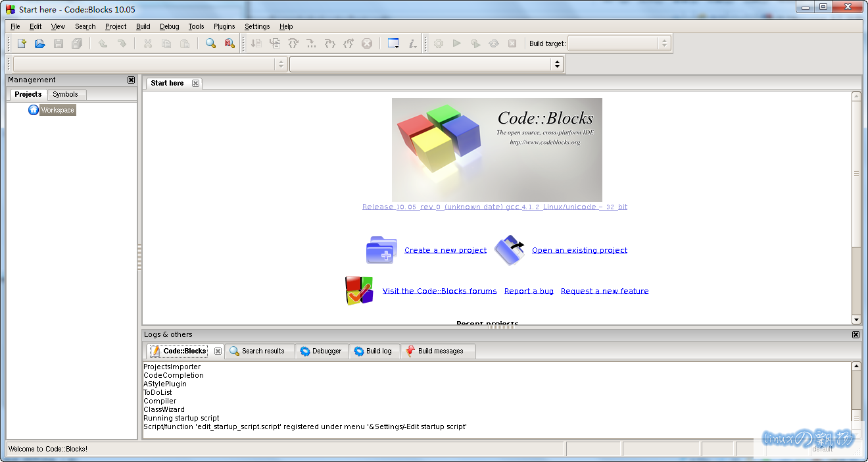Click the Visit the Code::Blocks forums link
Screen dimensions: 868x462
[x=439, y=291]
